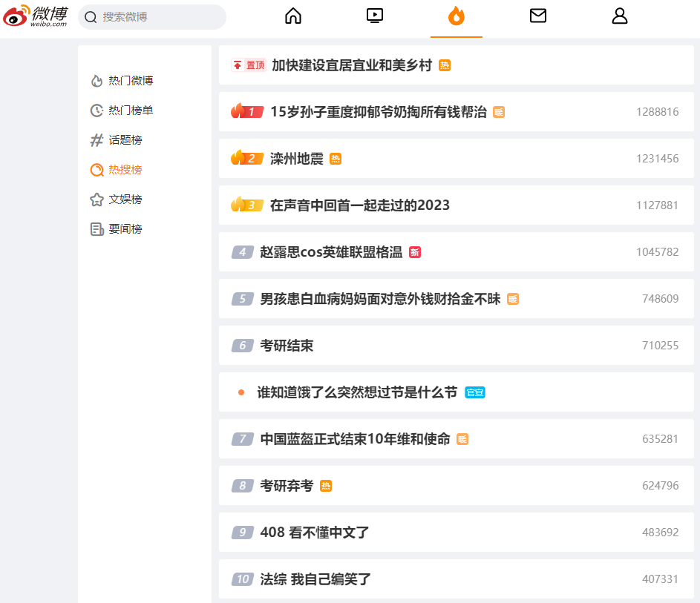Open topic 中国蓝盔正式结束10年维和使命

pyautogui.click(x=356, y=439)
